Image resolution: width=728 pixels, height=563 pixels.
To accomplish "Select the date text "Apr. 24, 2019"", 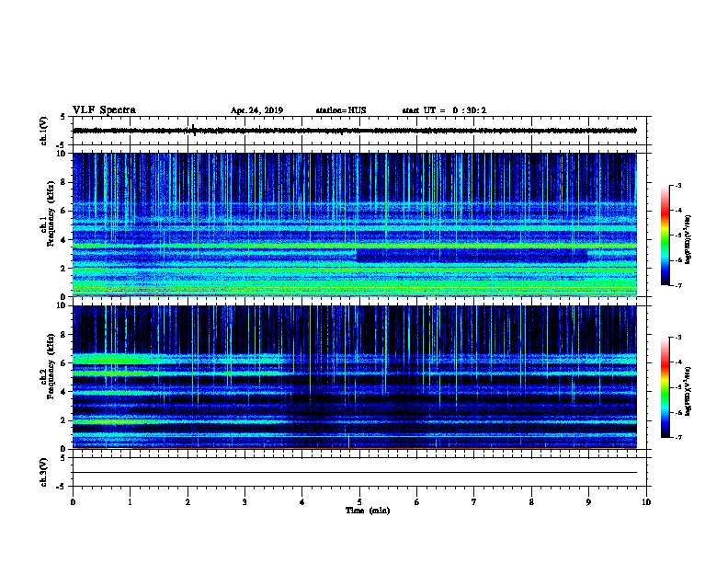I will click(x=256, y=110).
